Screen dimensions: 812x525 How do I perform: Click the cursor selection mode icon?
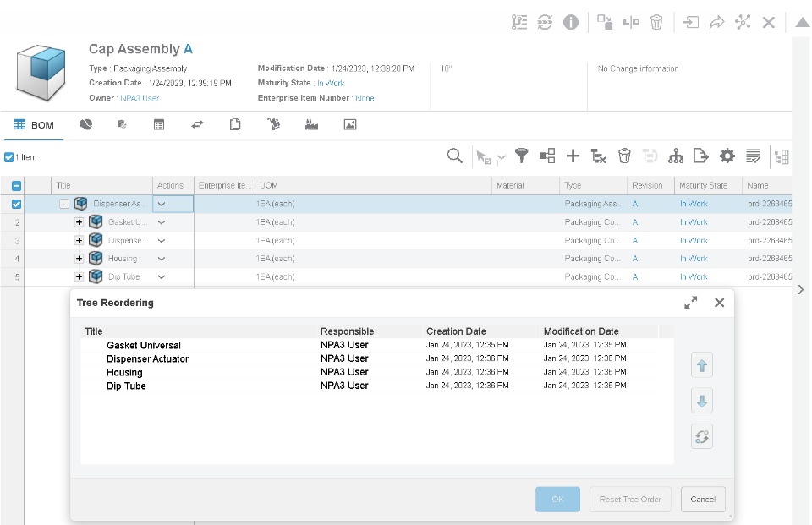tap(484, 157)
